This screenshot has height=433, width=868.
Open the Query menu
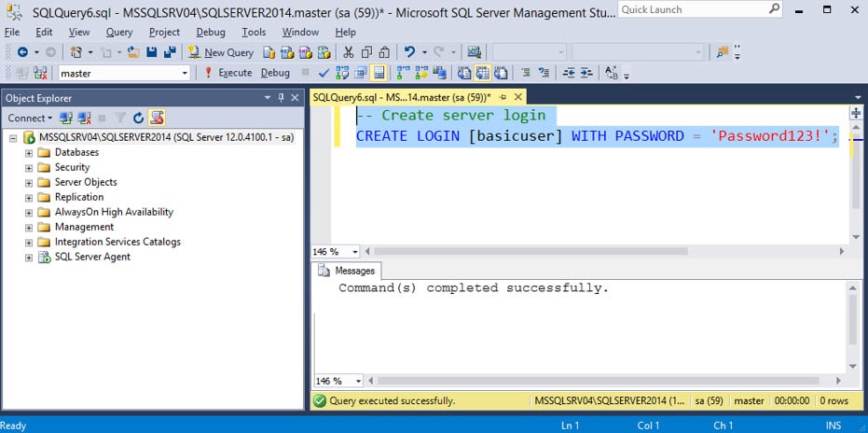point(119,32)
